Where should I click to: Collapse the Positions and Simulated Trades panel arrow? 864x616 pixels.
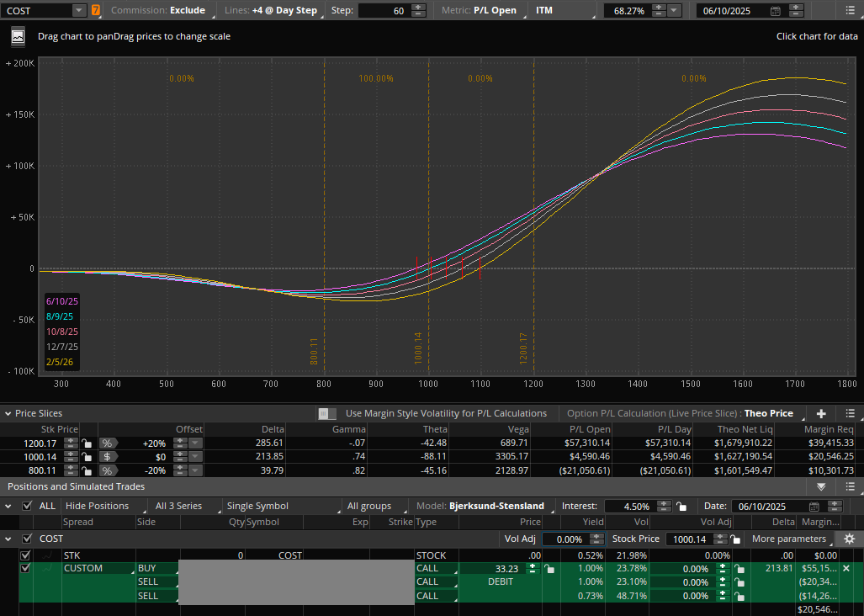click(x=821, y=486)
